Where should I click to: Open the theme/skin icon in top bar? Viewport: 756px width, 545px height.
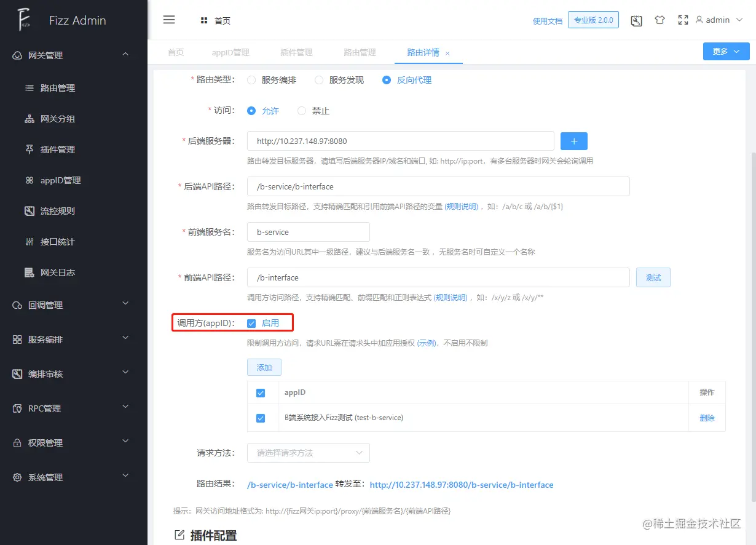[660, 20]
